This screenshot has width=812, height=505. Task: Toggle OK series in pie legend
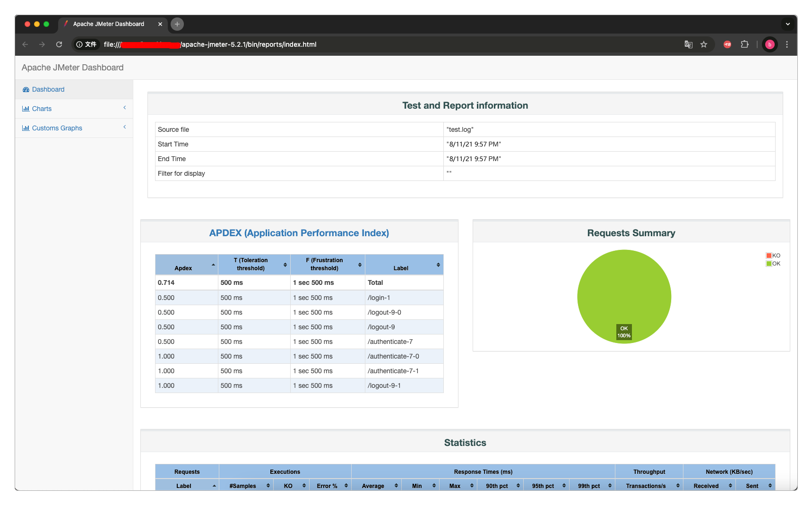coord(773,264)
